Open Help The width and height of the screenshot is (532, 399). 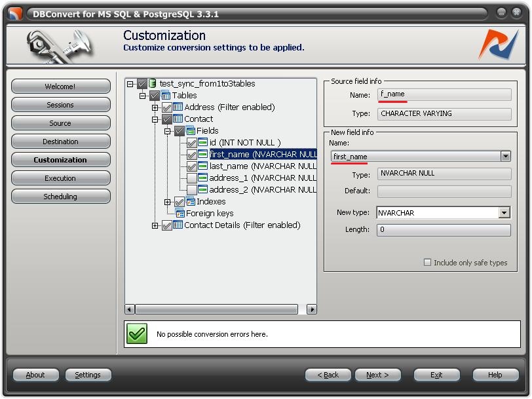tap(495, 375)
